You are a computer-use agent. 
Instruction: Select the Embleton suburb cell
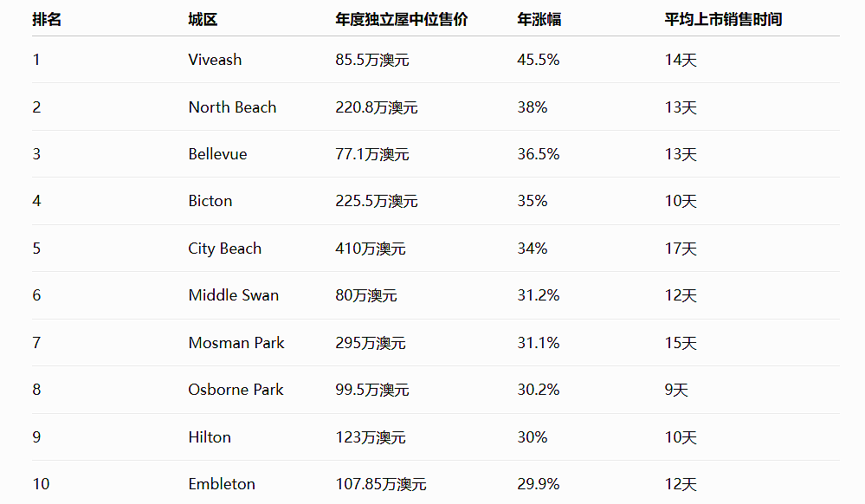[x=222, y=484]
